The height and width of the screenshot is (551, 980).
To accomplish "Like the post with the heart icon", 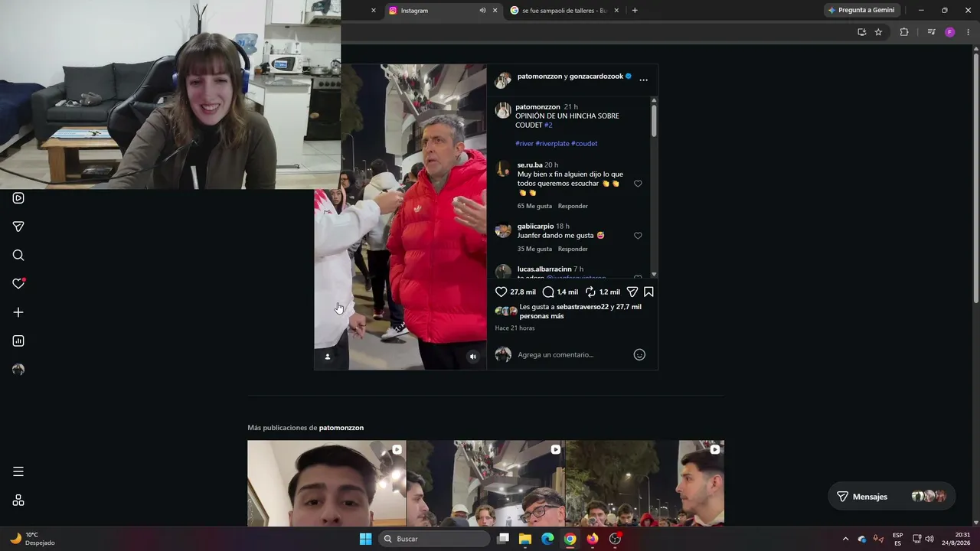I will pyautogui.click(x=501, y=292).
